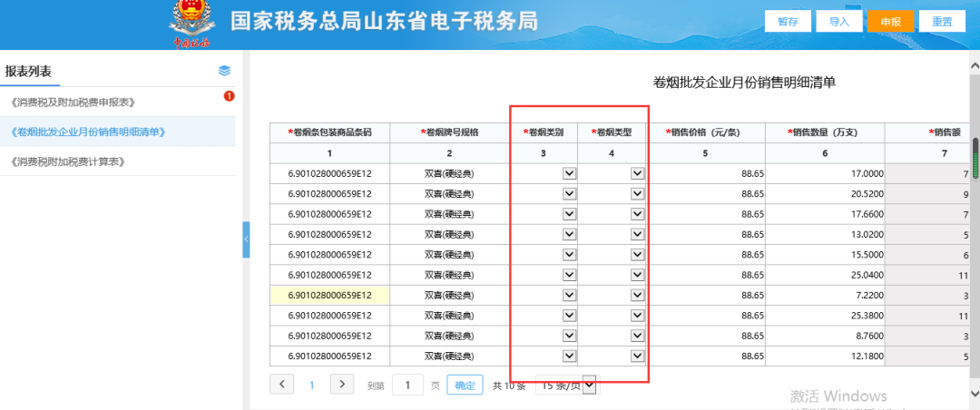The image size is (980, 410).
Task: Open 卷烟类别 dropdown in the 7.2200 quantity row
Action: point(569,295)
